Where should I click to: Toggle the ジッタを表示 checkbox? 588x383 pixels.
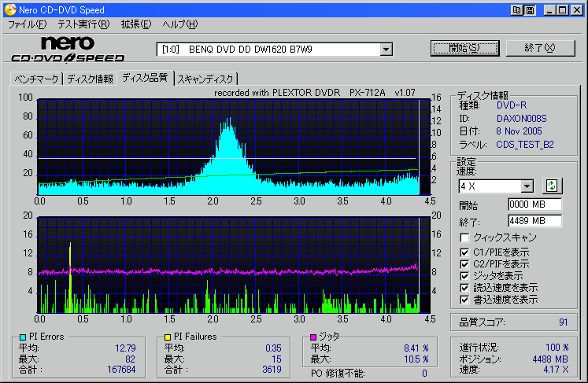(x=466, y=276)
